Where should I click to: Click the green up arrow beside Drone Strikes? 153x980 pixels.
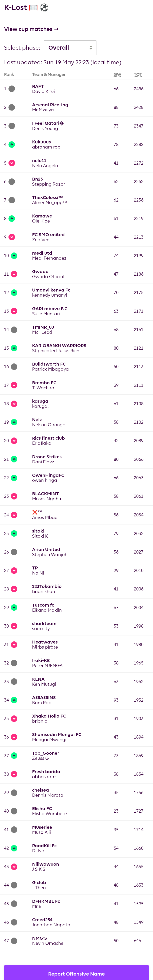14,459
